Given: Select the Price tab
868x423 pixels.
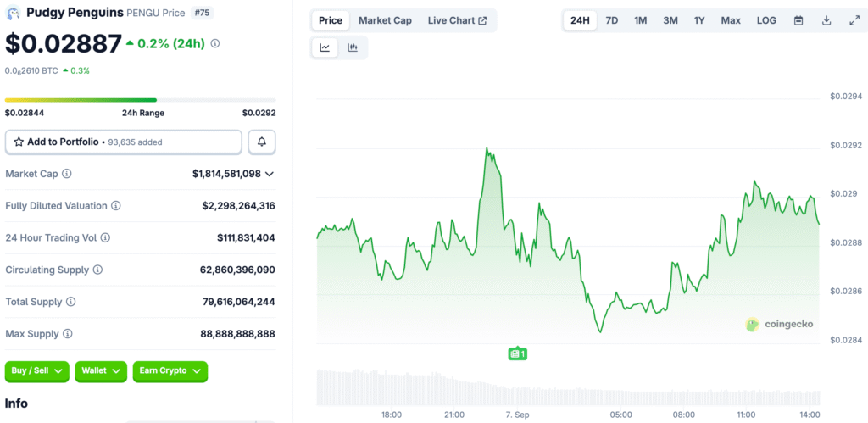Looking at the screenshot, I should pos(331,20).
